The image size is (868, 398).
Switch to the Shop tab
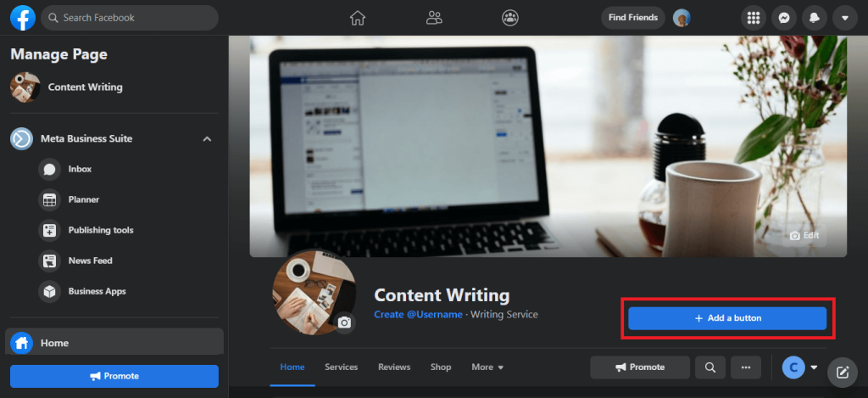click(x=441, y=367)
